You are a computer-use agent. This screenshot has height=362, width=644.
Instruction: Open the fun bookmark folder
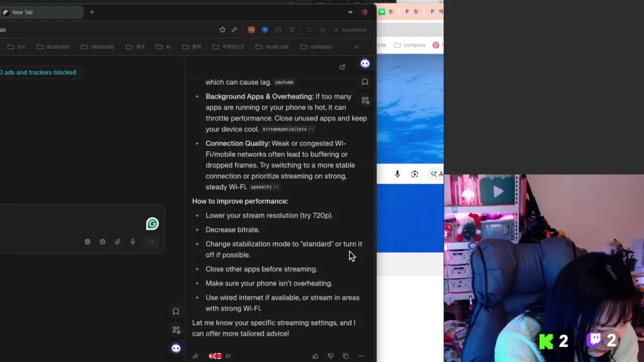point(16,47)
